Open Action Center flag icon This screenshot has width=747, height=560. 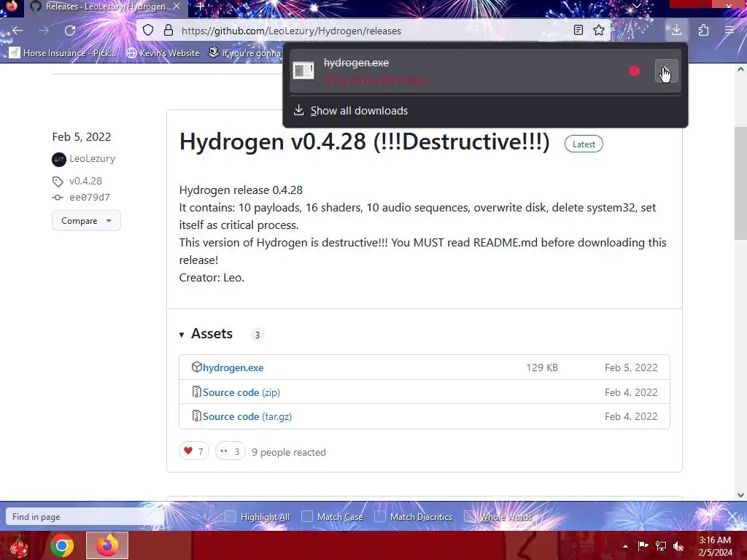(643, 546)
